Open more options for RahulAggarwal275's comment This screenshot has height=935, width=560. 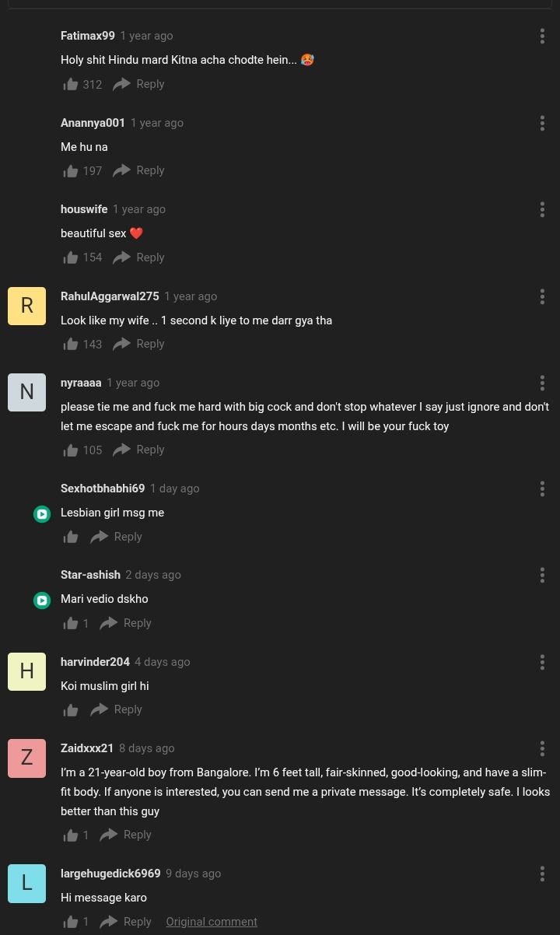tap(542, 296)
